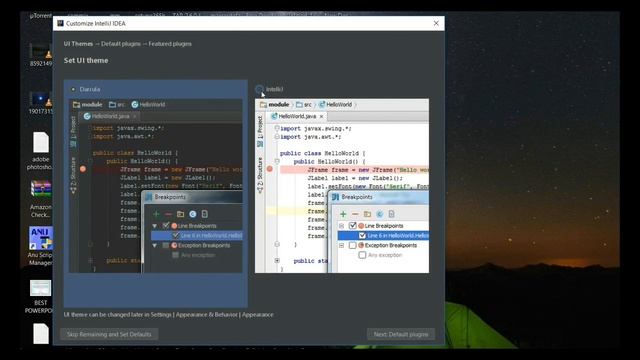Select the 8592149 video file on desktop

40,56
